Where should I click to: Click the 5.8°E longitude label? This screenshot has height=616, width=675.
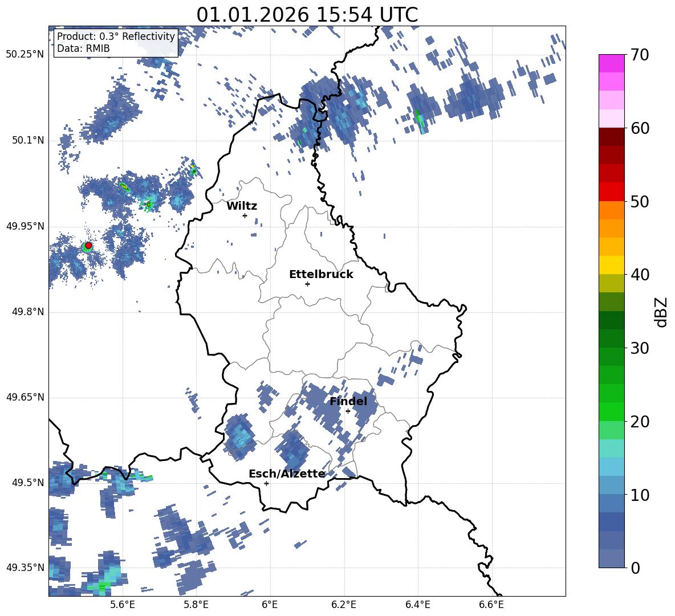tap(196, 605)
